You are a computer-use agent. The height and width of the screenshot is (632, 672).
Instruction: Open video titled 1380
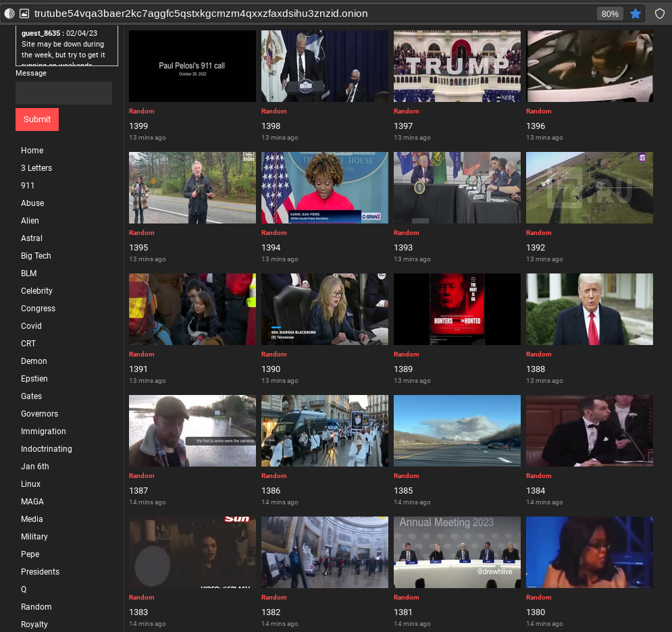[536, 612]
